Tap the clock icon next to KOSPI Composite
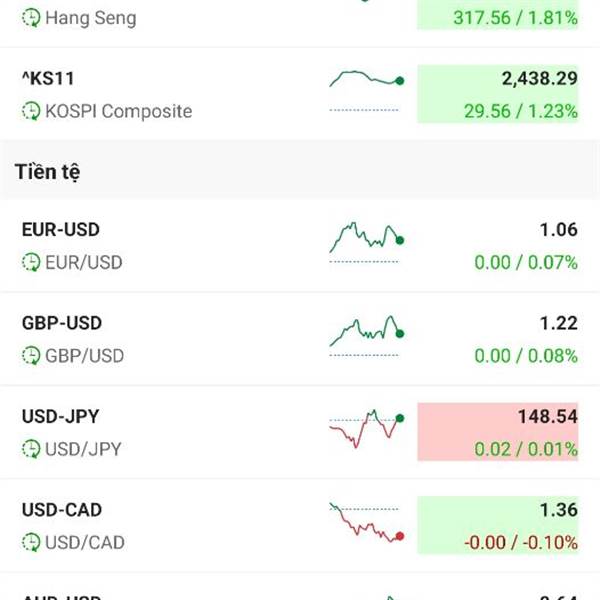The height and width of the screenshot is (600, 600). click(x=31, y=111)
